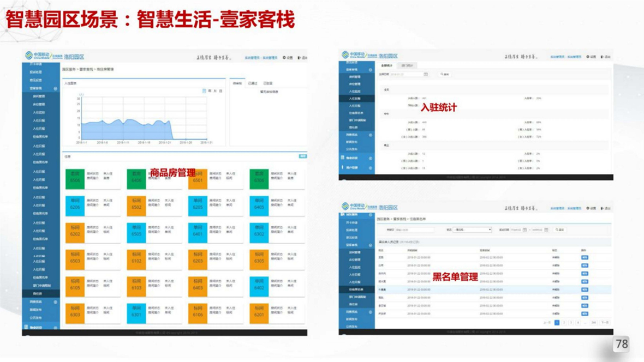
Task: Click the settings gear in the room management window
Action: (284, 58)
